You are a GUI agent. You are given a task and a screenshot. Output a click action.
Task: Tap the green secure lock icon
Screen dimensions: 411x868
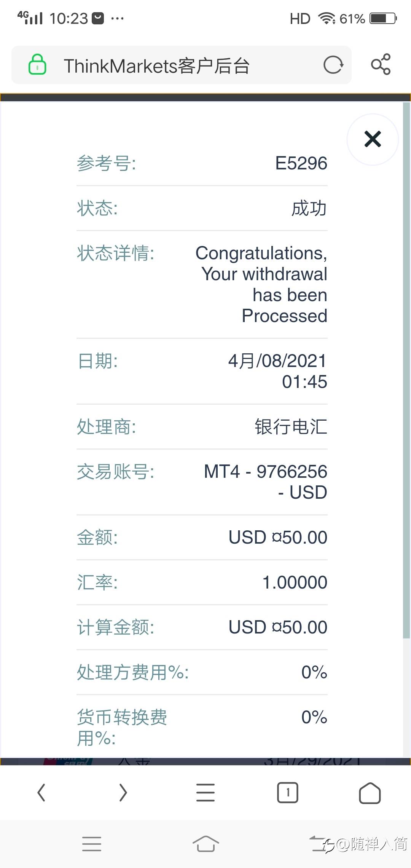click(37, 64)
